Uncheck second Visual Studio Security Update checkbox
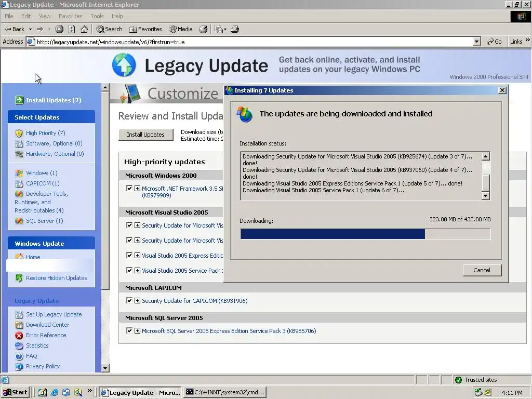 pyautogui.click(x=129, y=240)
